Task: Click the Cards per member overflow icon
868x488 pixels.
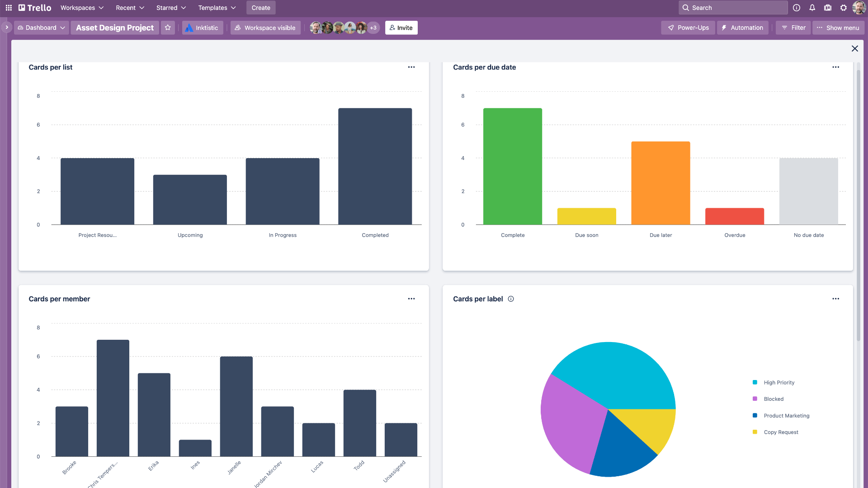Action: tap(411, 299)
